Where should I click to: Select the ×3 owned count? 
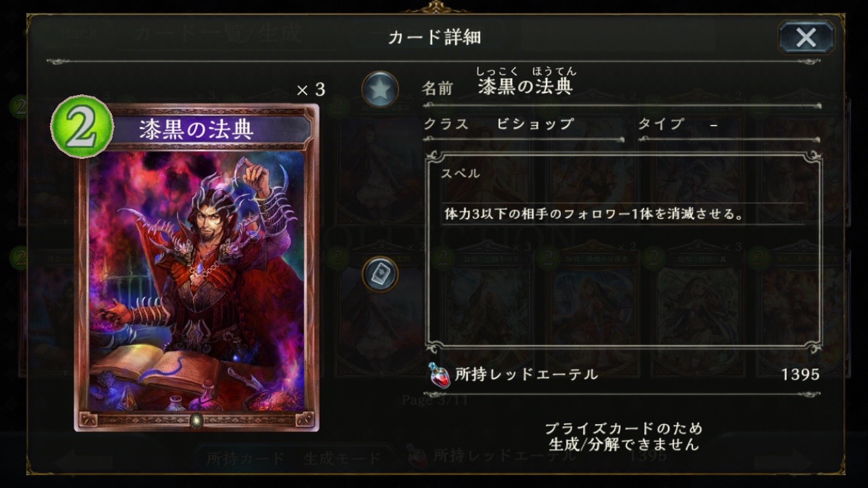310,90
